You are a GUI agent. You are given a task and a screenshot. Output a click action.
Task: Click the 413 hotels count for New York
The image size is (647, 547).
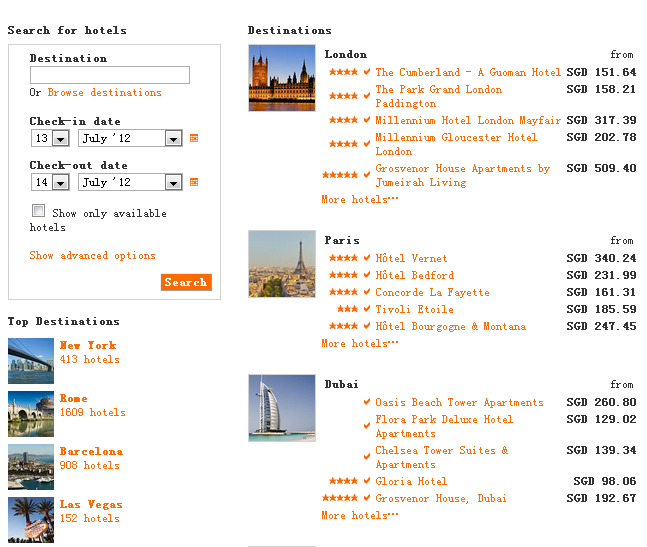(90, 359)
